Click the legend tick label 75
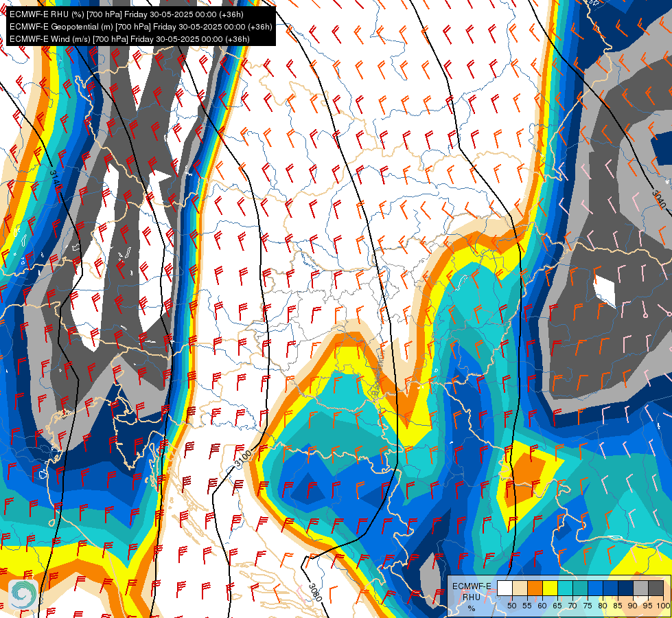Image resolution: width=672 pixels, height=618 pixels. pos(588,606)
